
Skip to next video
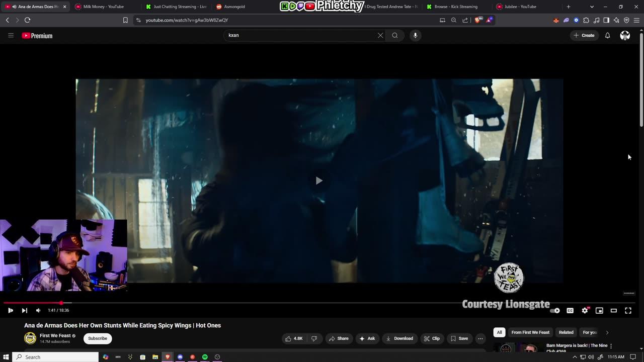[x=24, y=310]
